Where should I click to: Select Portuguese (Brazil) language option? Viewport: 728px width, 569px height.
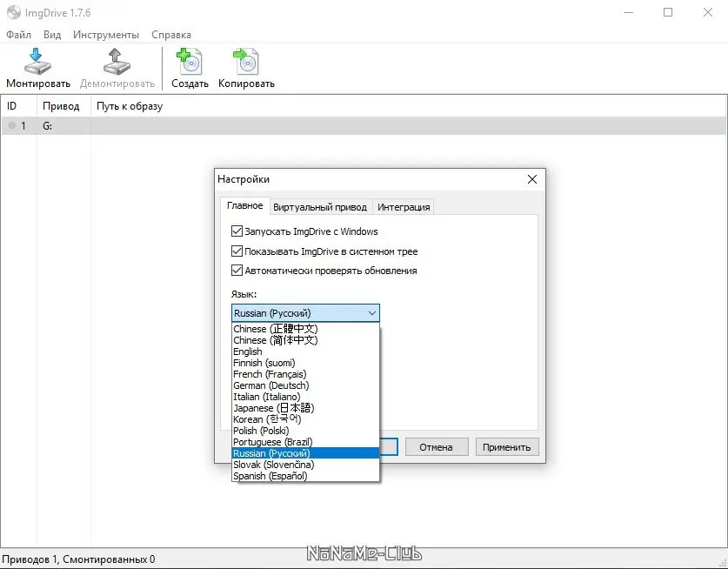click(305, 442)
